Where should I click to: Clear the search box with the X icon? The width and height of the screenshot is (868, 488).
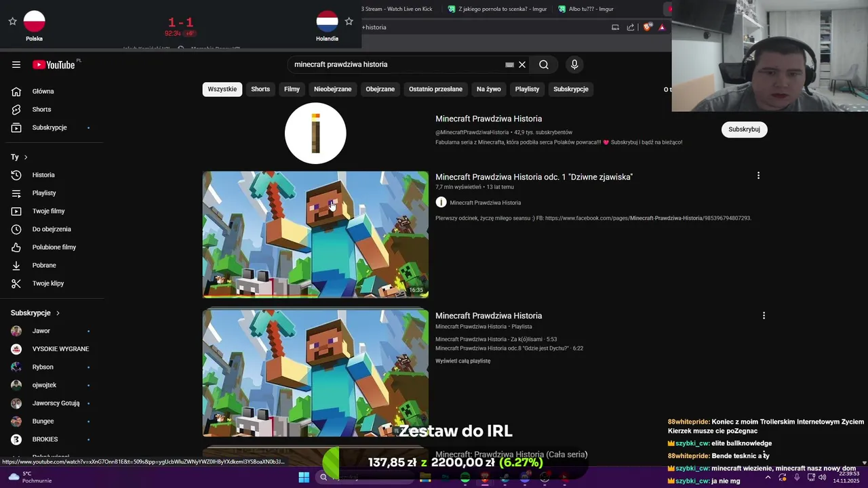522,64
